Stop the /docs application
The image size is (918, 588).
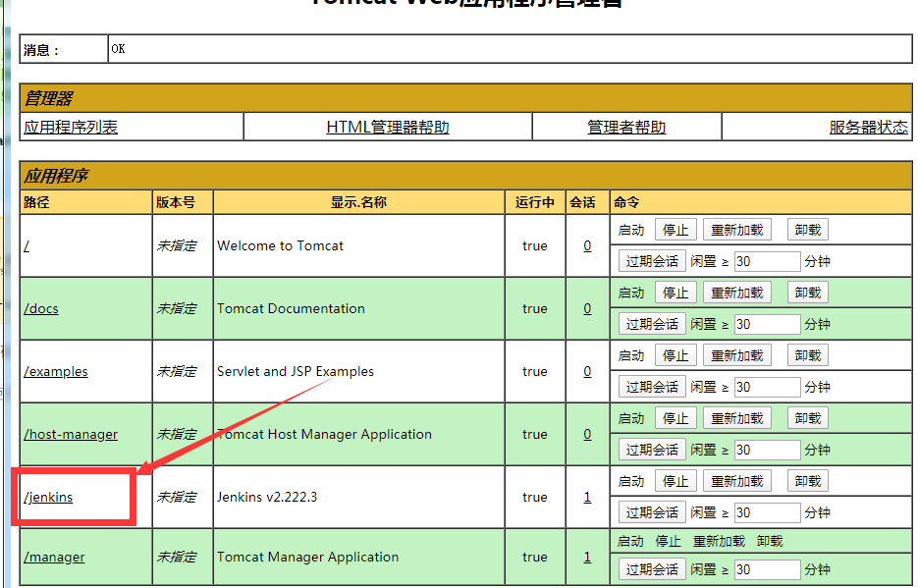[675, 293]
